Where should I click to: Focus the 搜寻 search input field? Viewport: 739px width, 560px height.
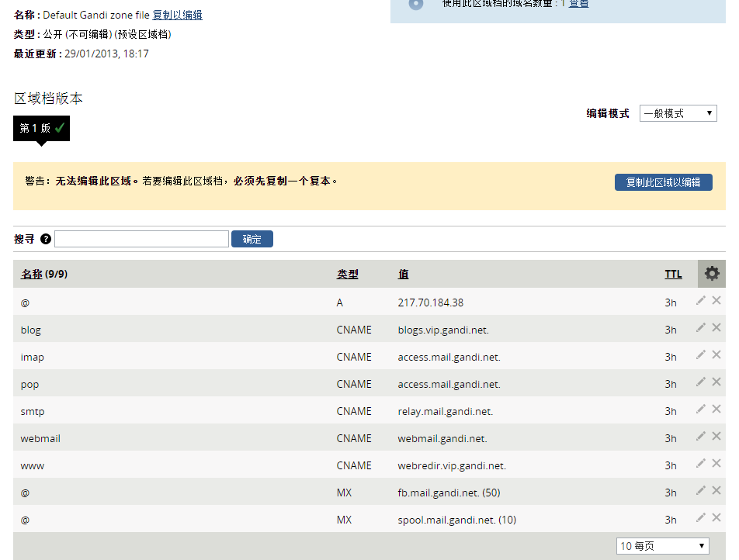pyautogui.click(x=142, y=239)
